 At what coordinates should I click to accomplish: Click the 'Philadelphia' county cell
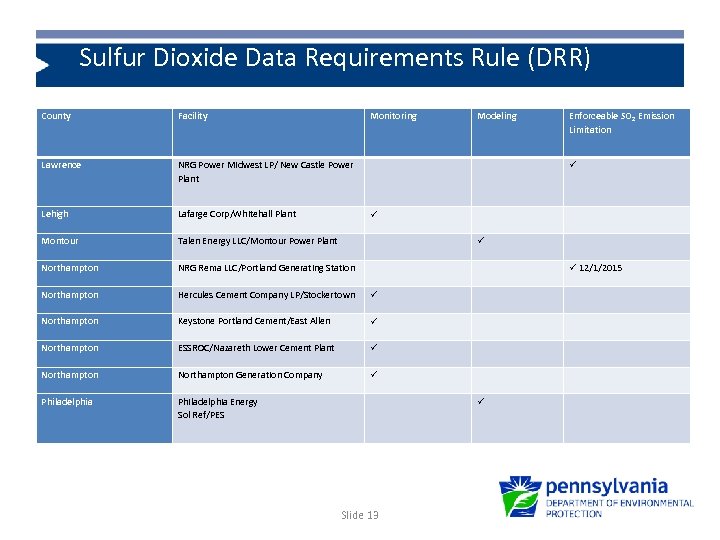(x=104, y=418)
